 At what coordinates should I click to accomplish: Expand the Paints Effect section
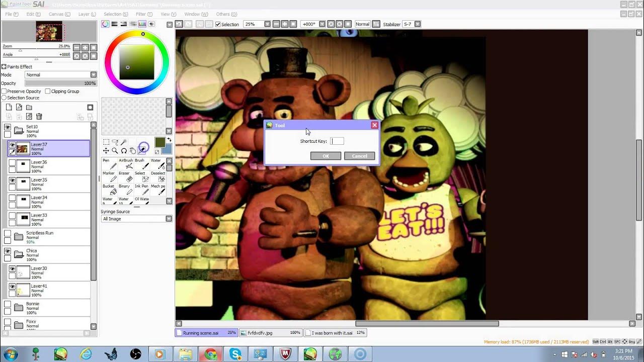4,67
